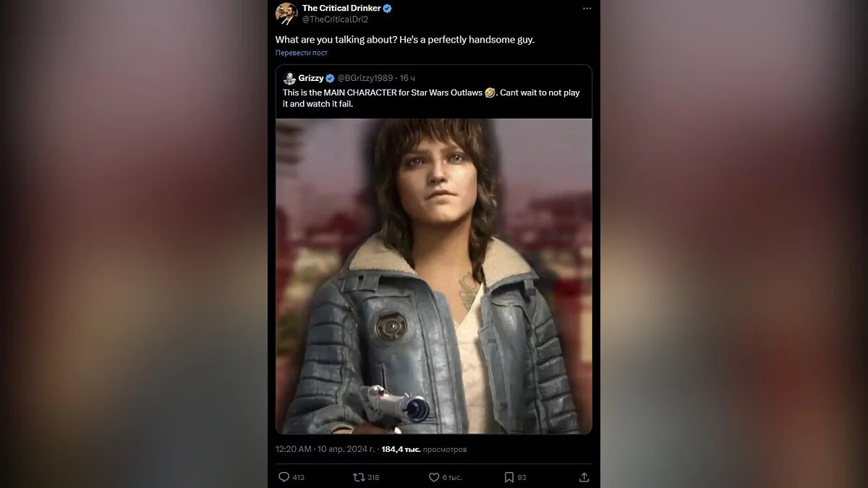The image size is (868, 488).
Task: Open The Critical Drinker display name link
Action: (x=341, y=8)
